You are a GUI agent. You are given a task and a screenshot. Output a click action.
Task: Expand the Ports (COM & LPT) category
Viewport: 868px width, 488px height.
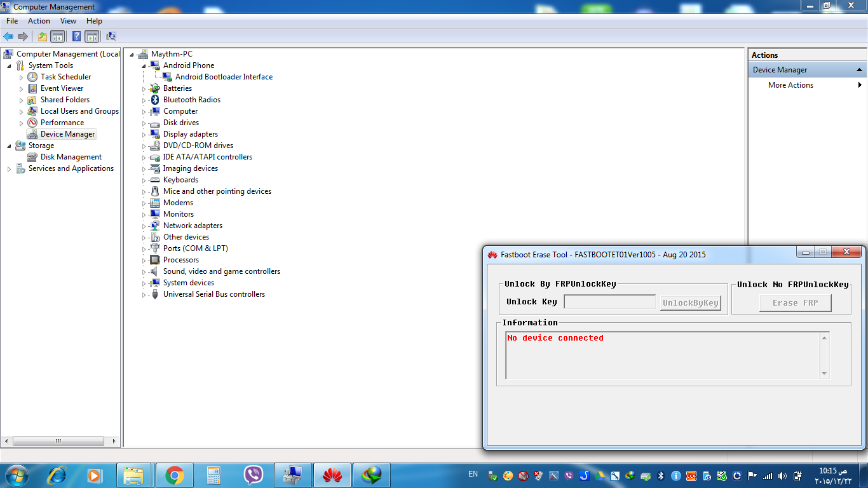pos(144,248)
